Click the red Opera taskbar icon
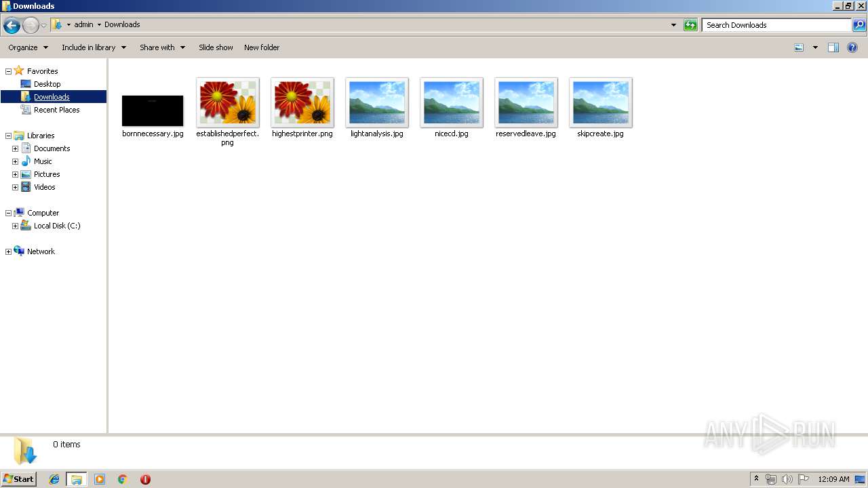This screenshot has width=868, height=488. tap(145, 479)
